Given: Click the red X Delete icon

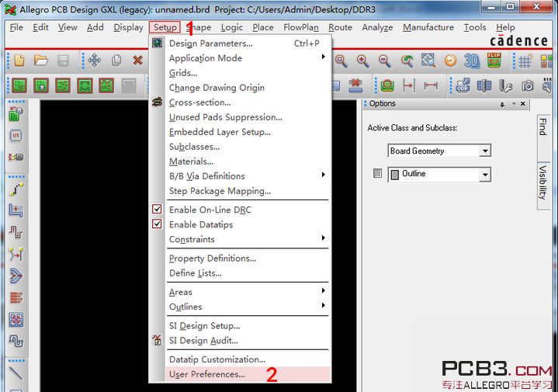Looking at the screenshot, I should click(x=137, y=61).
